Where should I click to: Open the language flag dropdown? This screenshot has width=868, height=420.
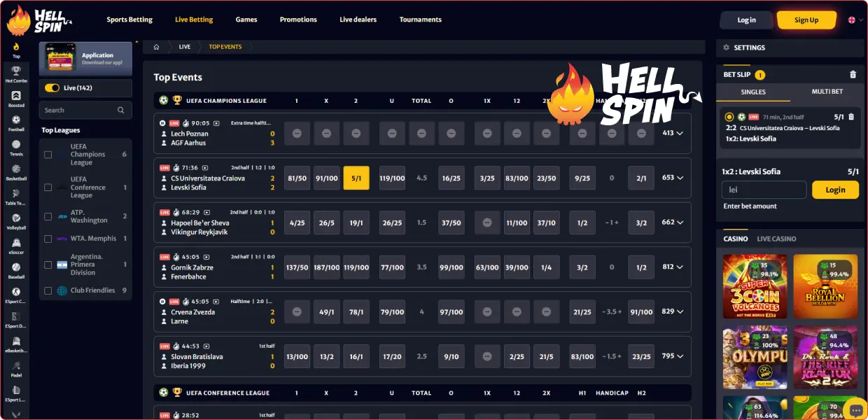tap(854, 20)
